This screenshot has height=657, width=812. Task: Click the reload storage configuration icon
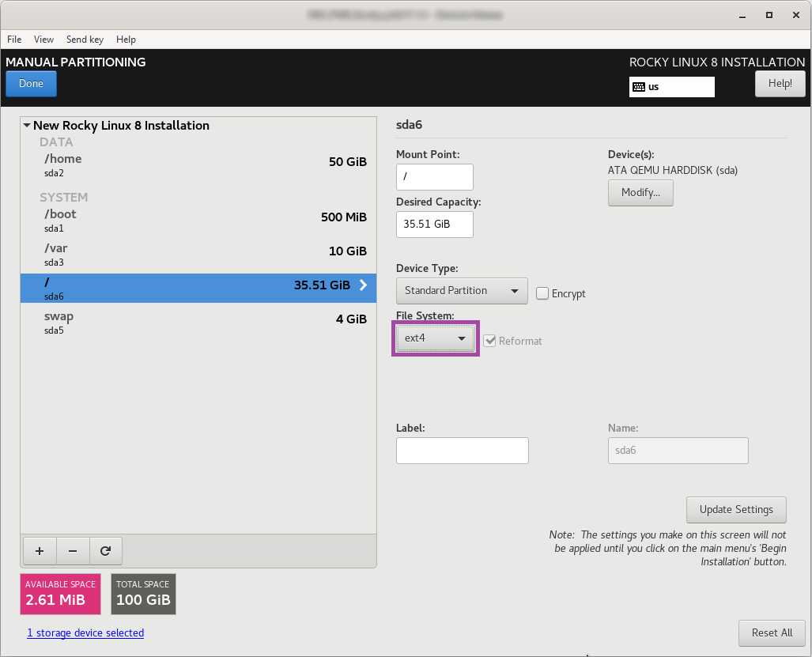click(106, 551)
